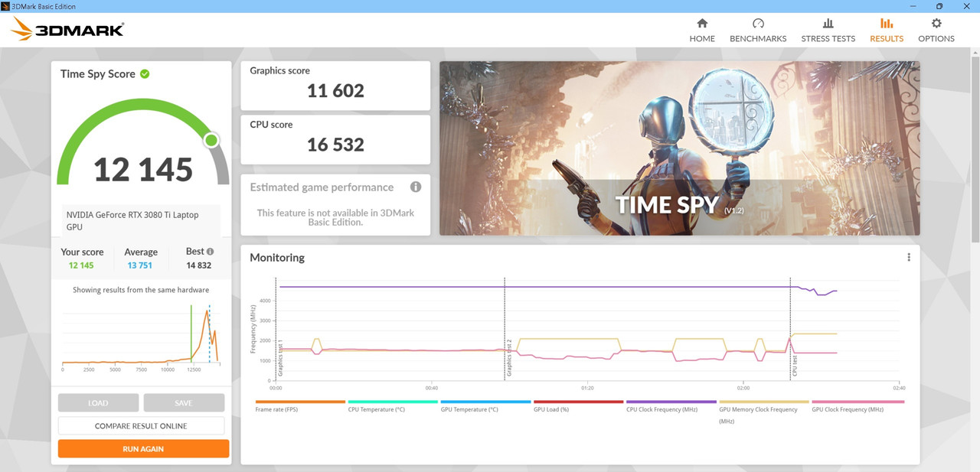Click COMPARE RESULT ONLINE button
Image resolution: width=980 pixels, height=472 pixels.
pyautogui.click(x=141, y=426)
